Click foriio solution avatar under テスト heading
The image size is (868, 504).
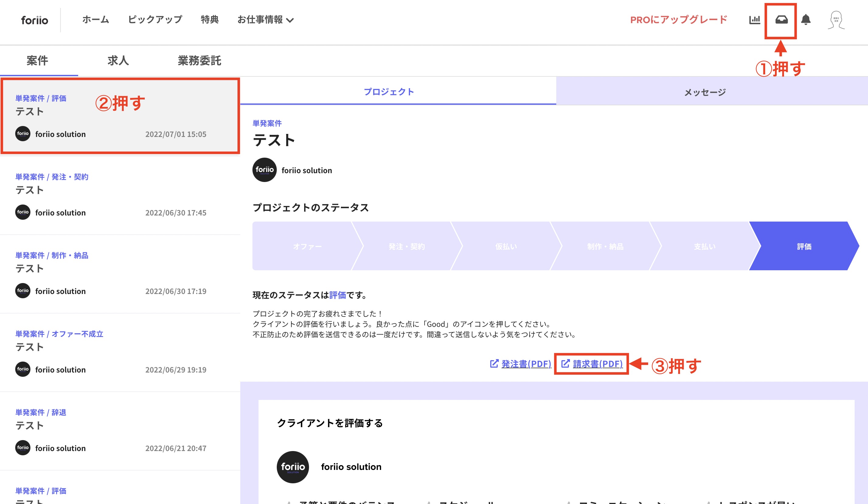265,170
